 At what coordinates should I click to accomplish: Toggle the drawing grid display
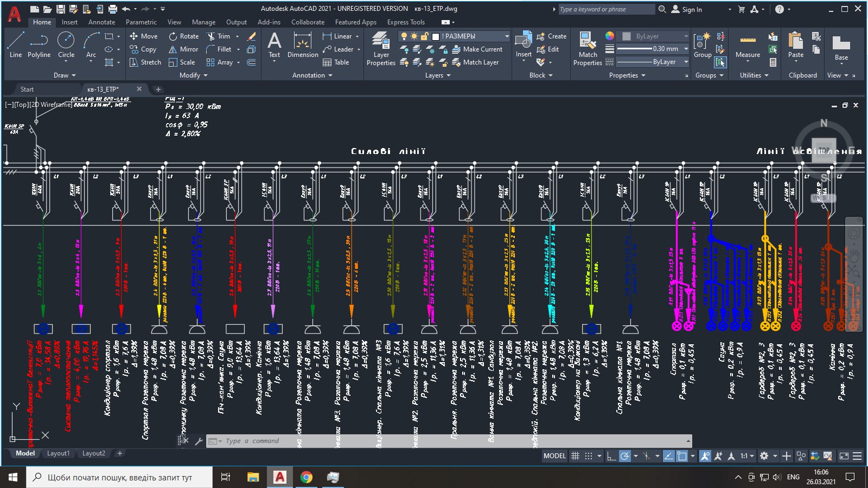click(576, 456)
